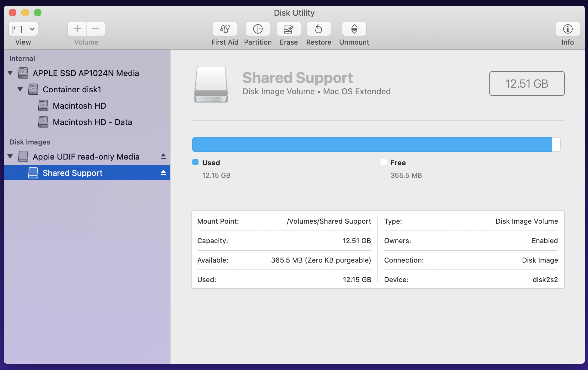Remove a volume with the minus button
The height and width of the screenshot is (370, 588).
(x=95, y=29)
